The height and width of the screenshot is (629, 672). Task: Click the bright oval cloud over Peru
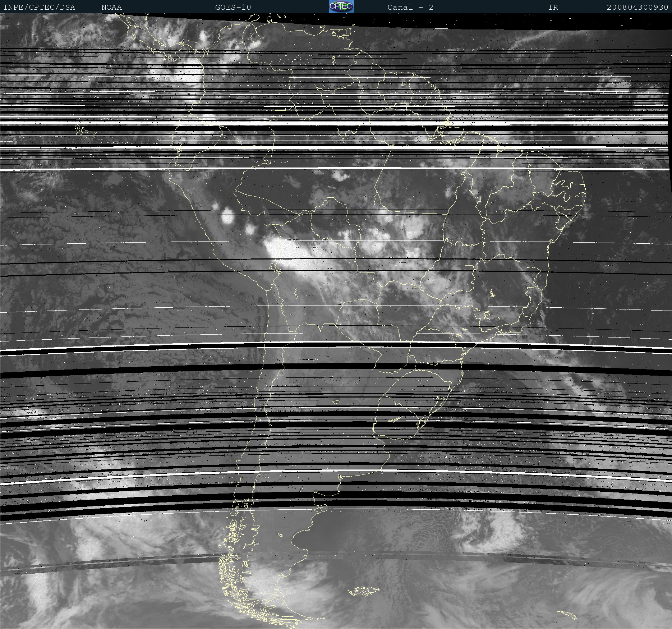228,217
